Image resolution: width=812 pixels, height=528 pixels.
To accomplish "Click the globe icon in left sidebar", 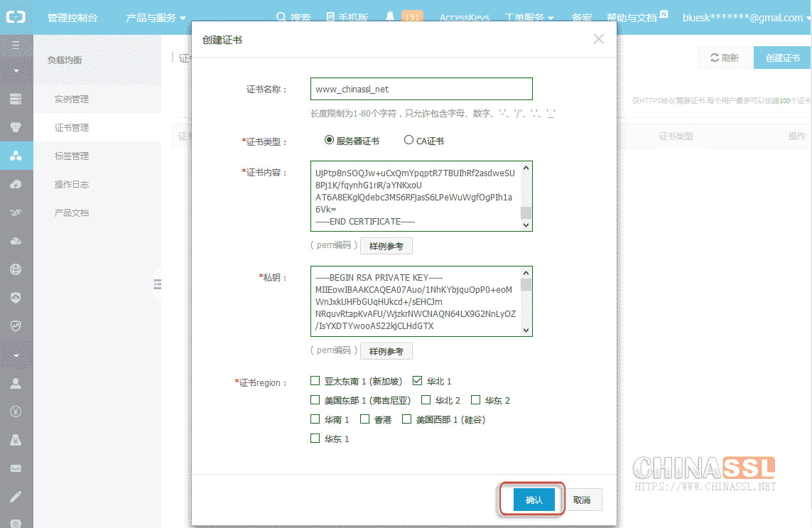I will [16, 269].
